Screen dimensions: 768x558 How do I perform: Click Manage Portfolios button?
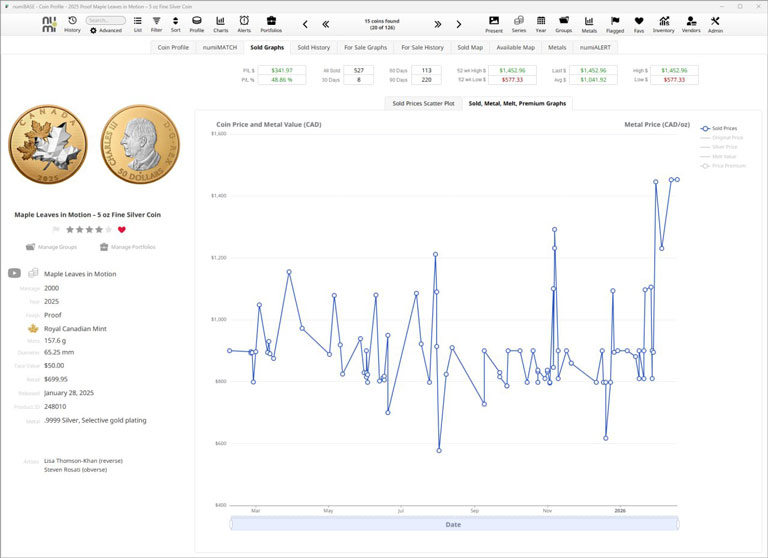(127, 247)
